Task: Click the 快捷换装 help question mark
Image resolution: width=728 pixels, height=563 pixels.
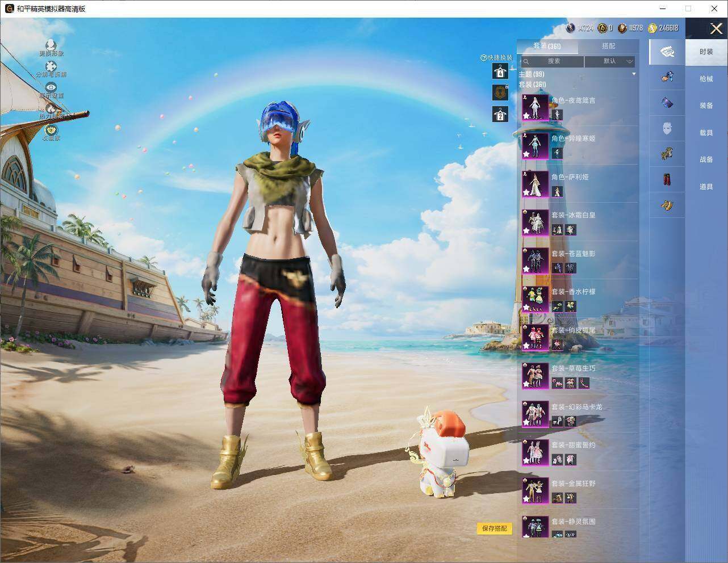Action: [x=484, y=58]
